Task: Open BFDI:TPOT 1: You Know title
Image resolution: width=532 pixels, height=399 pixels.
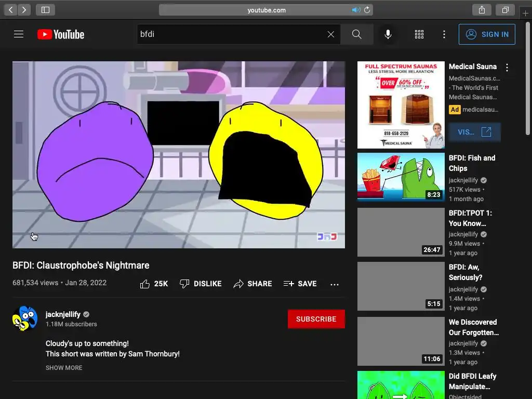Action: pos(471,218)
